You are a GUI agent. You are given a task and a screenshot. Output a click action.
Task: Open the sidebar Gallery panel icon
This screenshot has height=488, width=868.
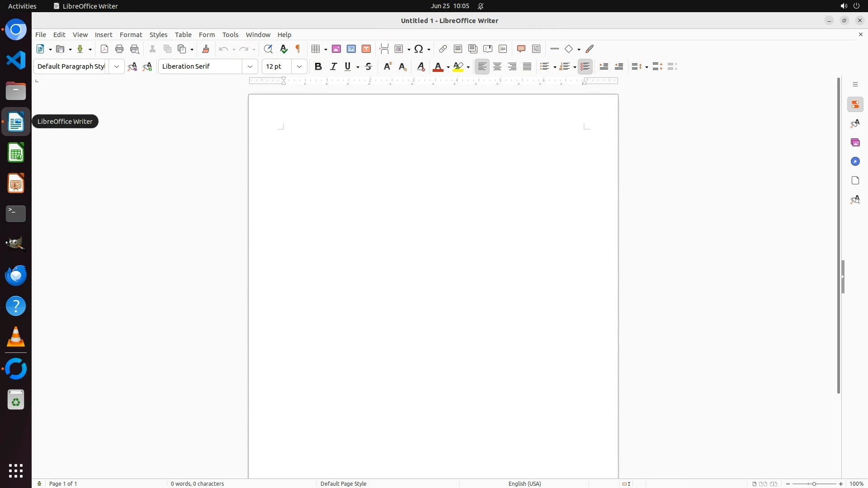(x=855, y=143)
